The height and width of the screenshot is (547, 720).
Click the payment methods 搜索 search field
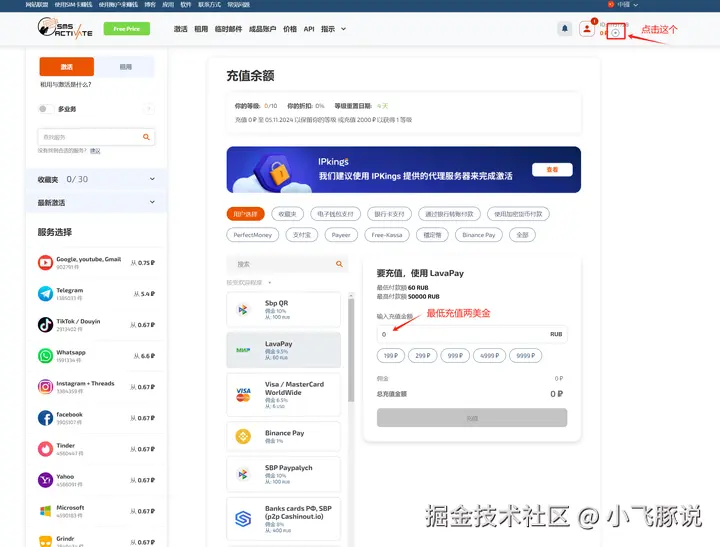287,264
